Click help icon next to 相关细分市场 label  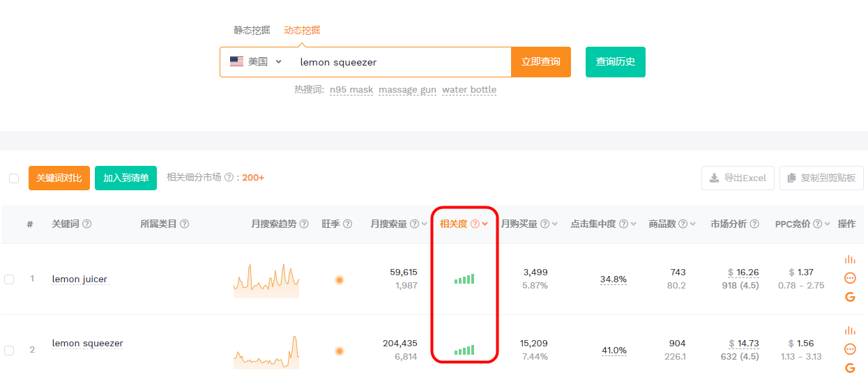click(x=229, y=178)
